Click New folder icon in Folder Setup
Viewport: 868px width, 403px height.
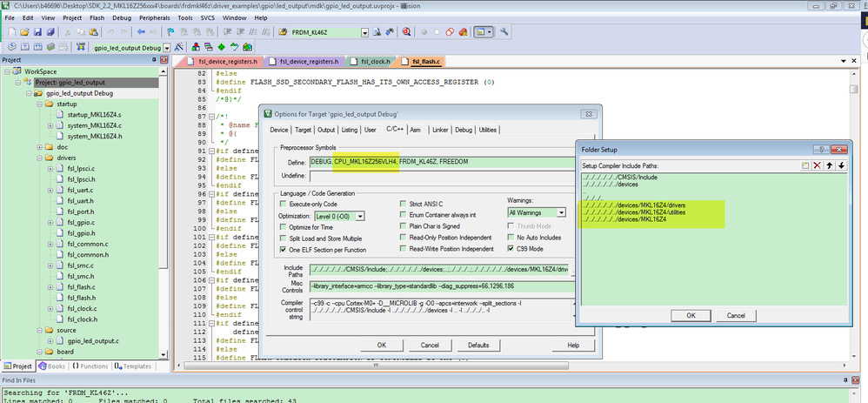click(x=805, y=165)
